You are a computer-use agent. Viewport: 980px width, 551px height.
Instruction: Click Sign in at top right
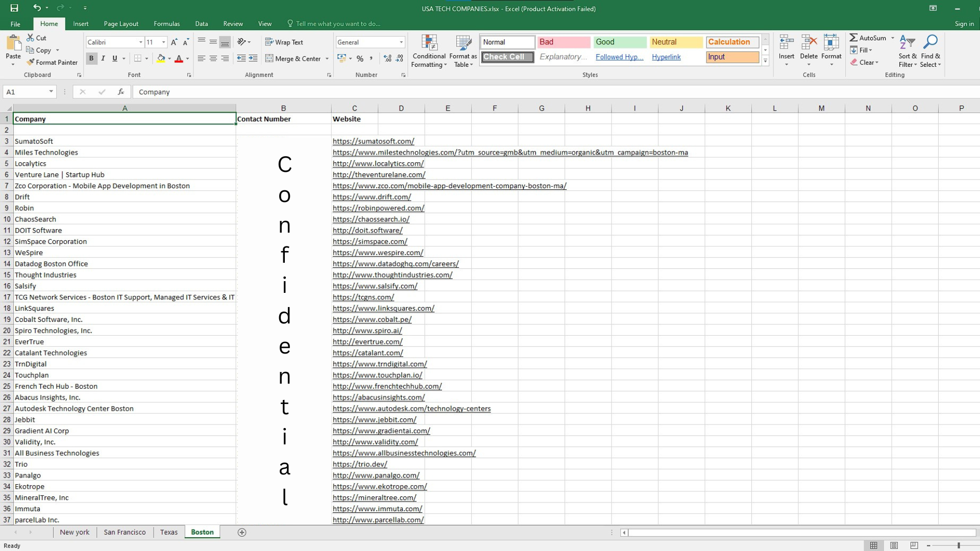[x=964, y=23]
